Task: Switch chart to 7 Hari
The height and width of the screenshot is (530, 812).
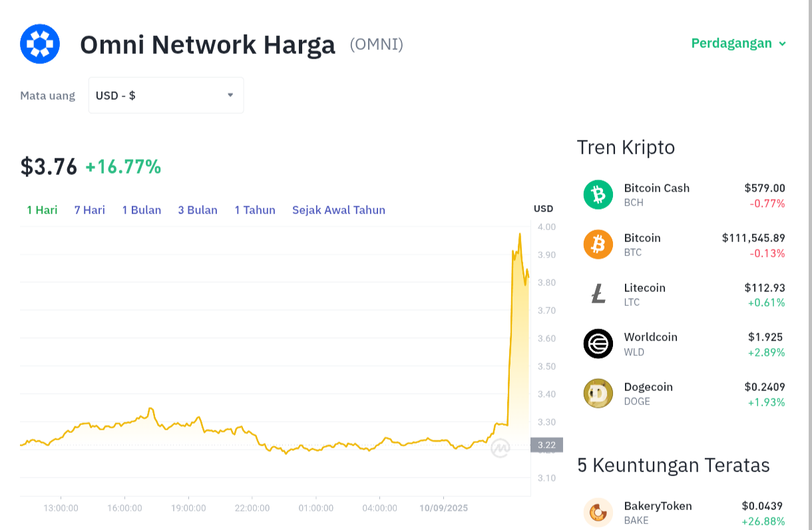Action: click(89, 210)
